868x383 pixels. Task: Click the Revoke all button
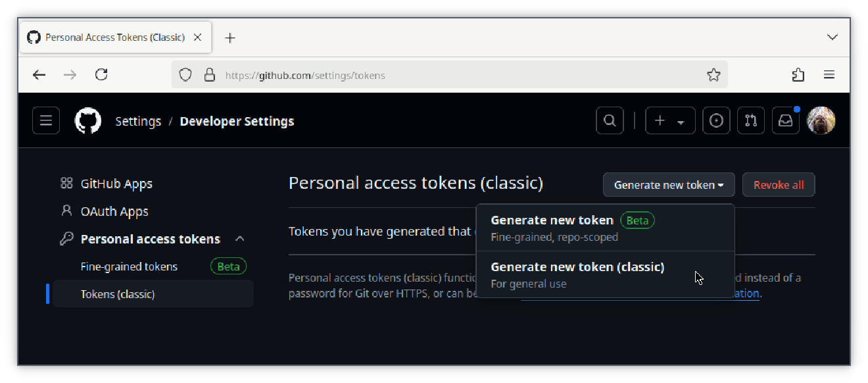779,184
